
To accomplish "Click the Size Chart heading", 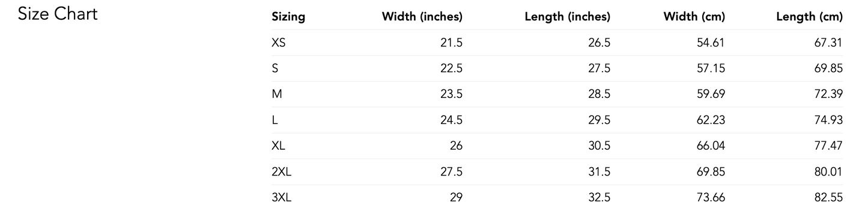I will pos(58,14).
